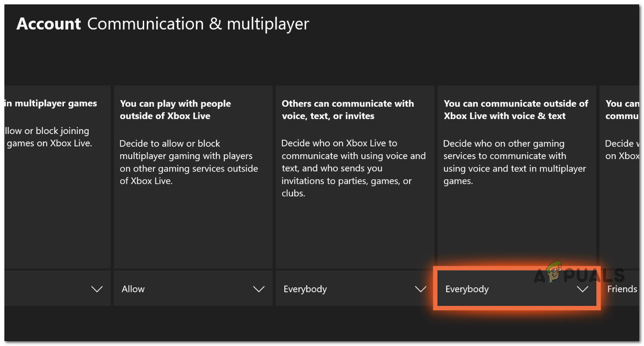Click the description about invitations to parties, games, or clubs
The image size is (644, 346).
(354, 168)
